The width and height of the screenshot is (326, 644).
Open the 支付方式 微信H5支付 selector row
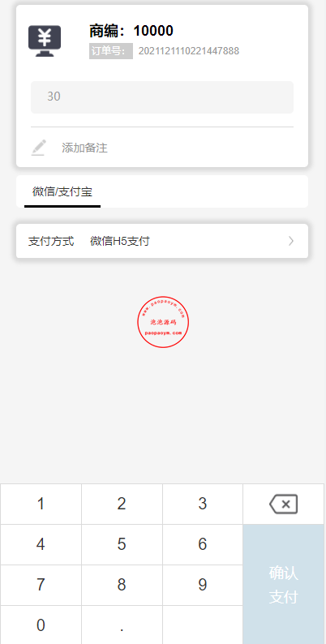click(x=162, y=241)
